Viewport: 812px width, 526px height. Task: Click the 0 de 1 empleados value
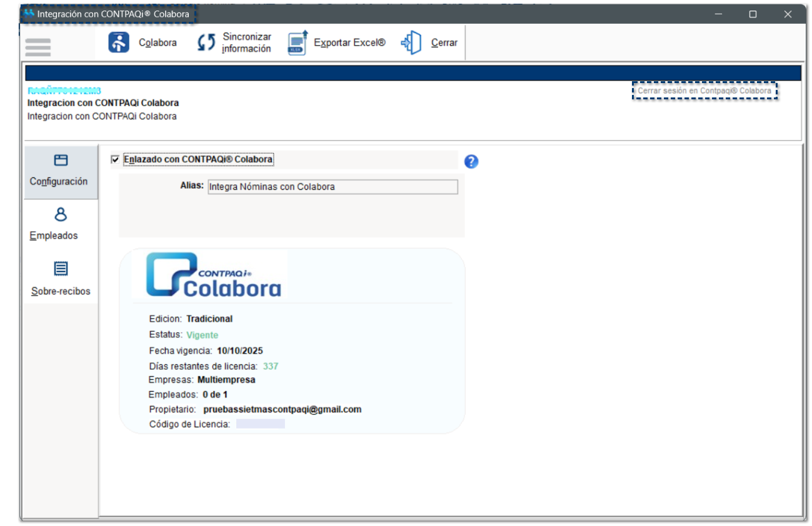(x=215, y=395)
